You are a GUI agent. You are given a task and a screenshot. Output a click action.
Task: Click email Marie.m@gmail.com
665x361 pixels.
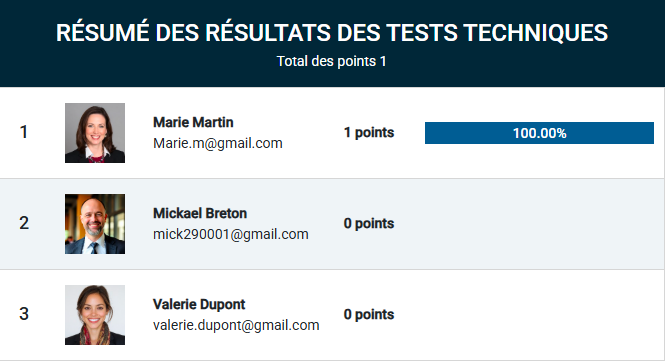[x=218, y=143]
